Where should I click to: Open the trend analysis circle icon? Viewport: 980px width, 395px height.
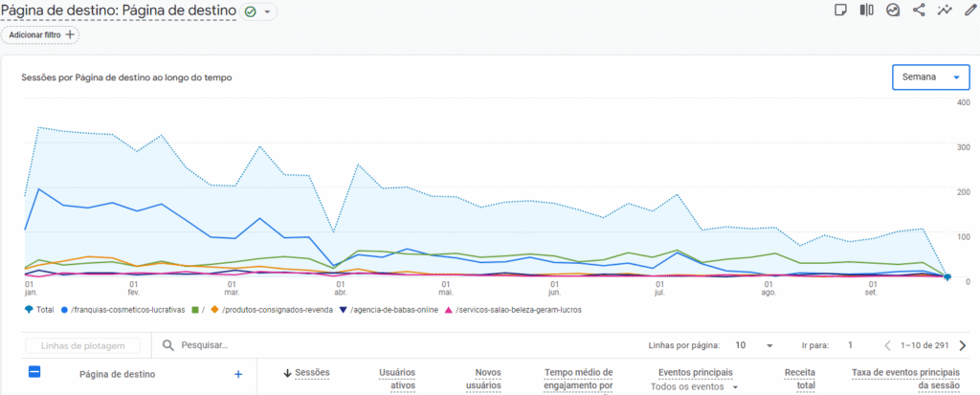point(893,11)
